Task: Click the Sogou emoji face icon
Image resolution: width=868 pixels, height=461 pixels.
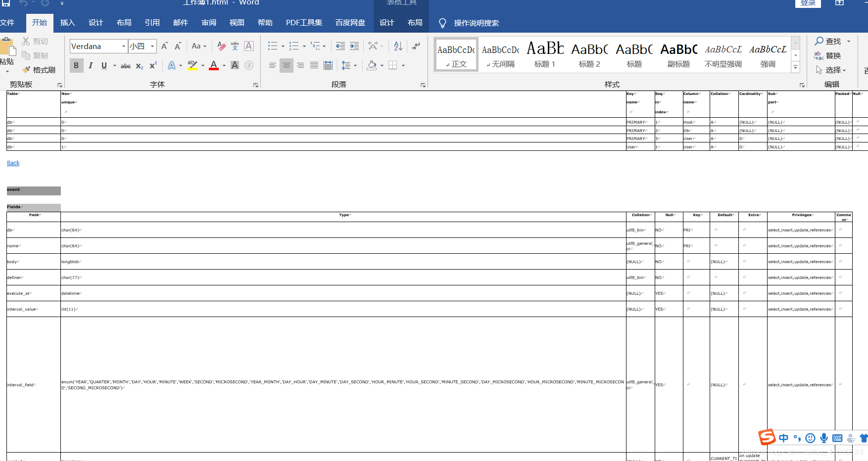Action: click(x=810, y=438)
